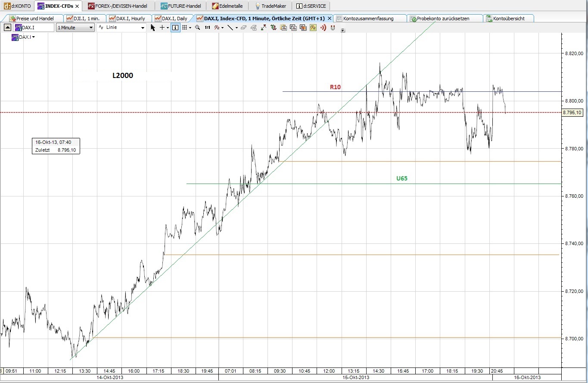
Task: Toggle the indicator overlay icon
Action: [x=218, y=27]
